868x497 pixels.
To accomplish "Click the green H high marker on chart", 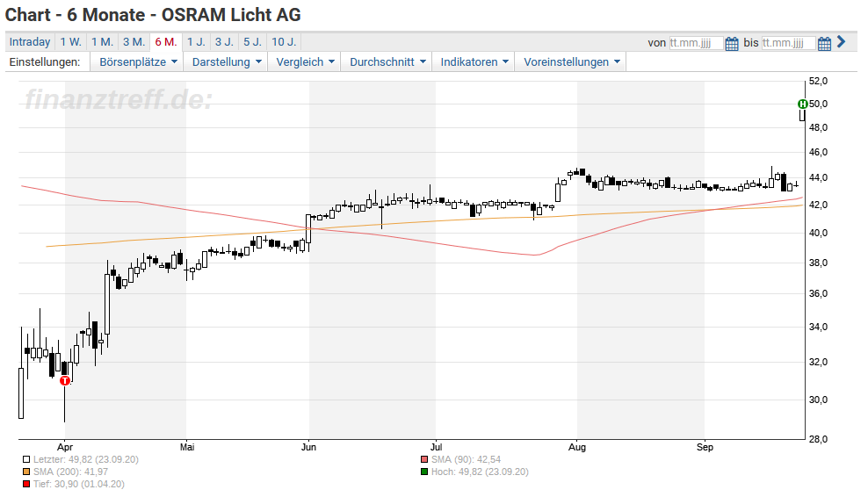I will tap(803, 104).
